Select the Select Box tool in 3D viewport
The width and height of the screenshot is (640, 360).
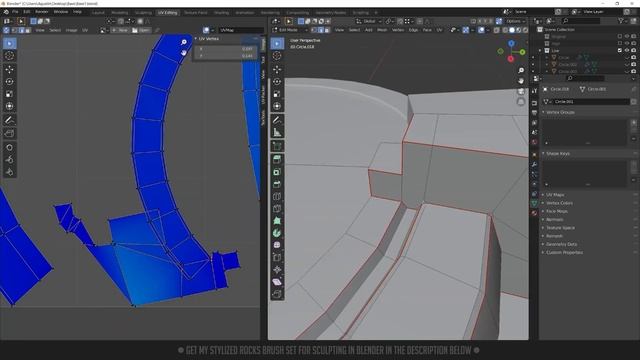pyautogui.click(x=277, y=43)
